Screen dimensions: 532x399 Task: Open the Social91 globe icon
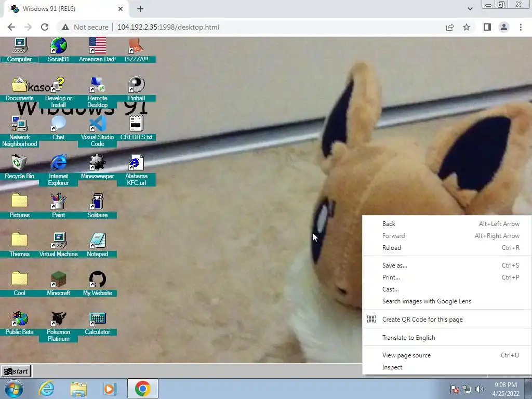[x=58, y=46]
